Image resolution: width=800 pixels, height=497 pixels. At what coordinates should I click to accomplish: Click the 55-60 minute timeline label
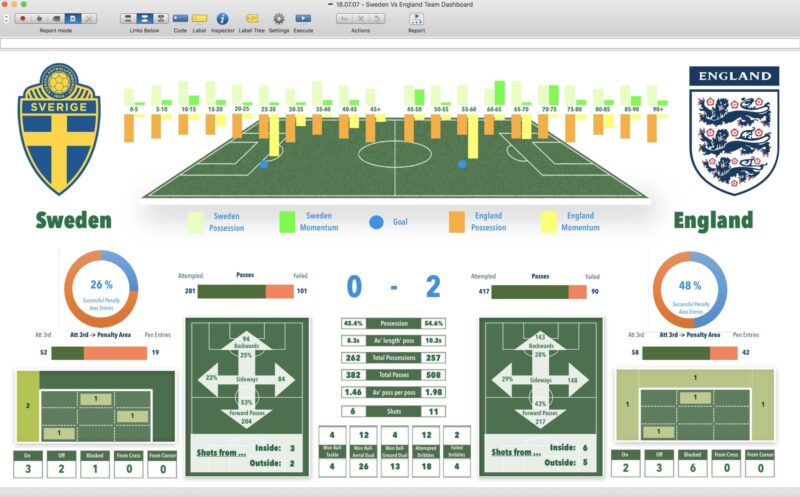point(468,109)
